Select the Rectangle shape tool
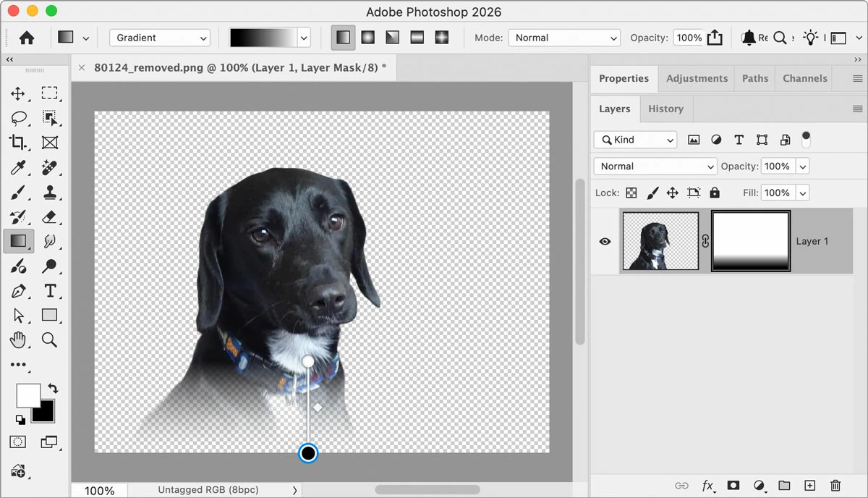868x498 pixels. pos(49,315)
